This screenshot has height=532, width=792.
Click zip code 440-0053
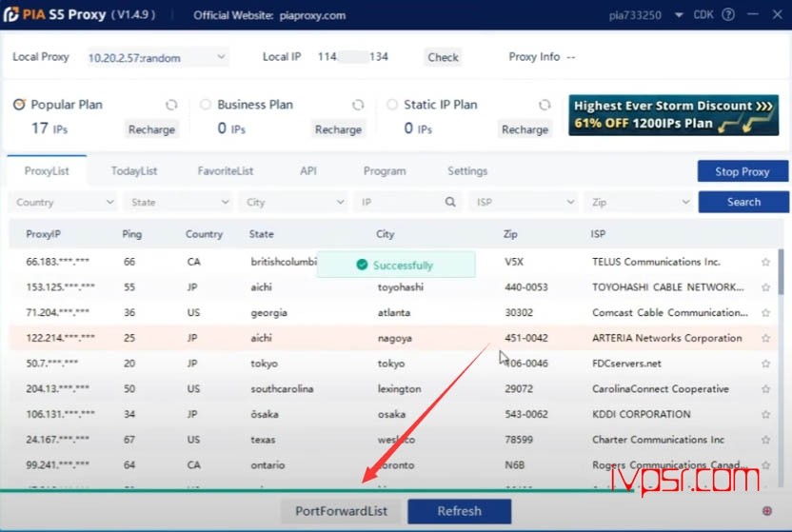[525, 287]
